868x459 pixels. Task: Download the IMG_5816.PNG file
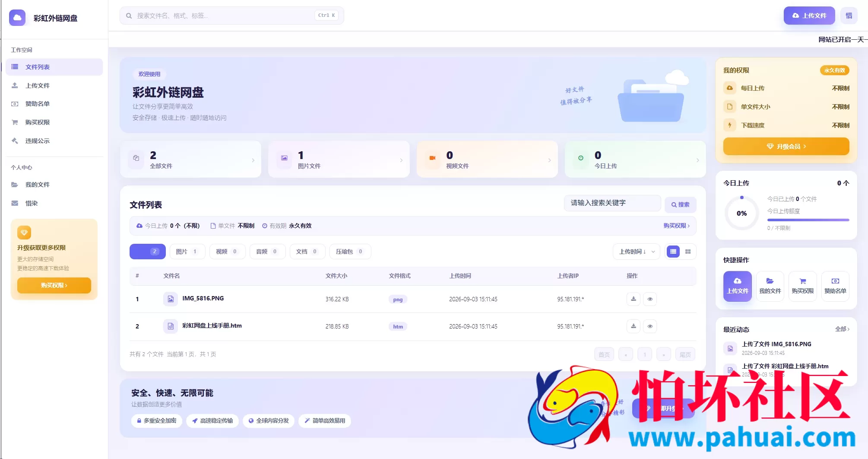coord(634,299)
